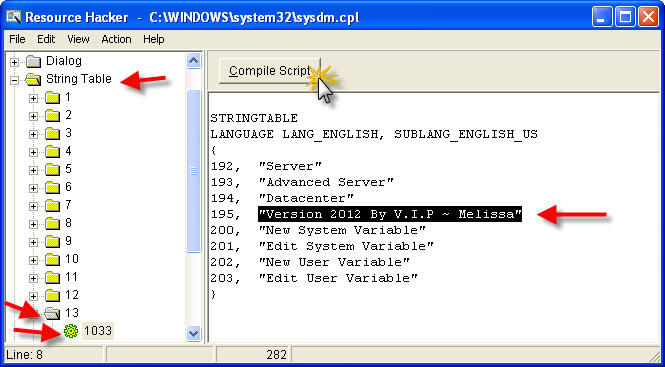Click the "New User Variable" string
The height and width of the screenshot is (367, 665).
tap(334, 263)
